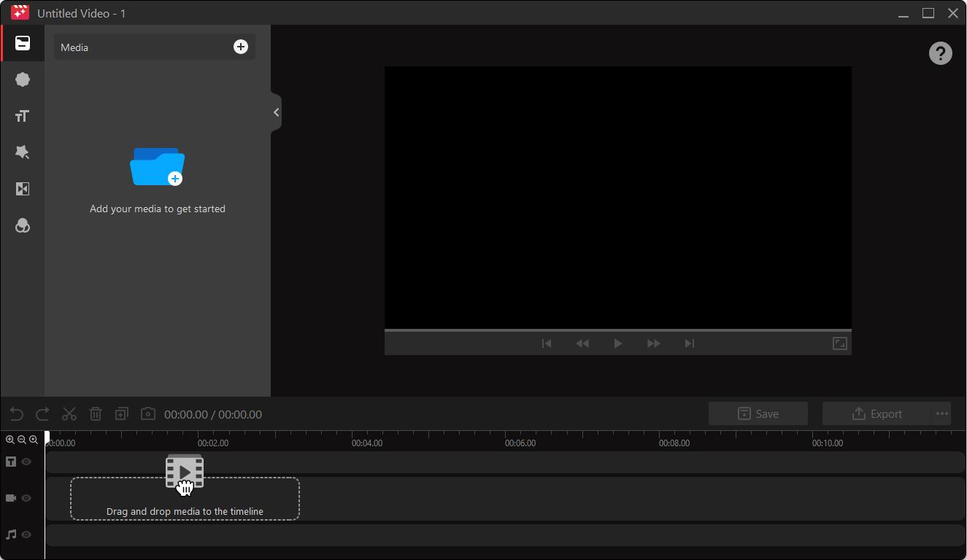Viewport: 967px width, 560px height.
Task: Open the Effects tab in sidebar
Action: 23,152
